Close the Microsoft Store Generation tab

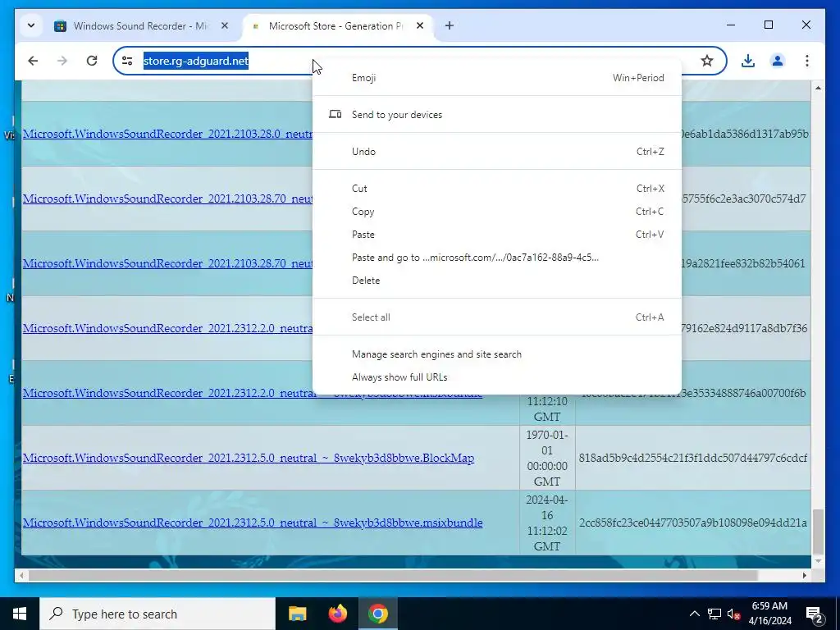pyautogui.click(x=420, y=25)
